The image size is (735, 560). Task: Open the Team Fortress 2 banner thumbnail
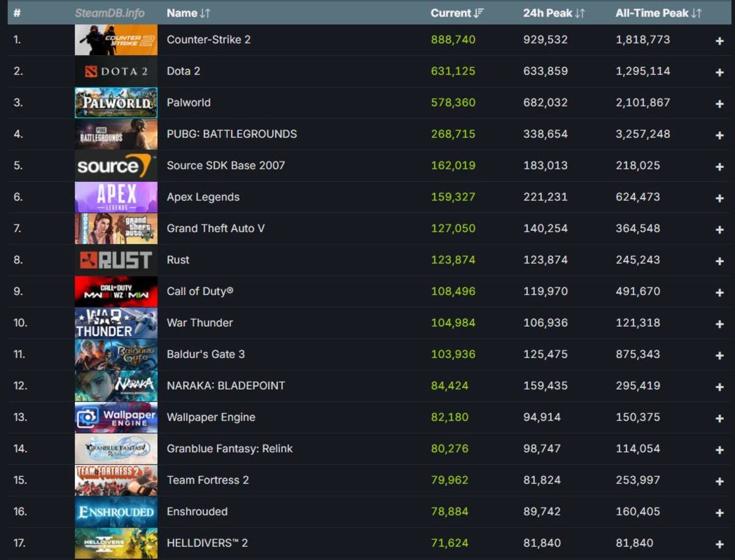[116, 480]
